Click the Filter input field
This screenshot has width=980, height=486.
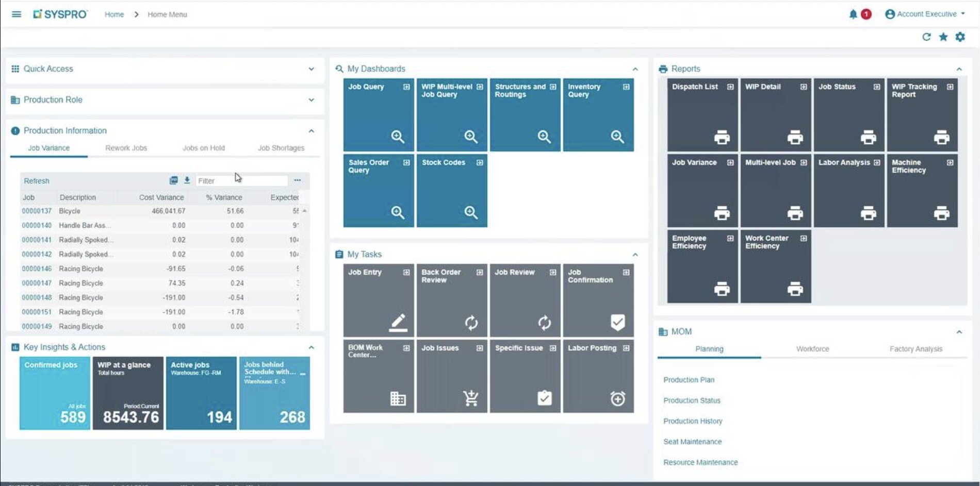coord(241,181)
